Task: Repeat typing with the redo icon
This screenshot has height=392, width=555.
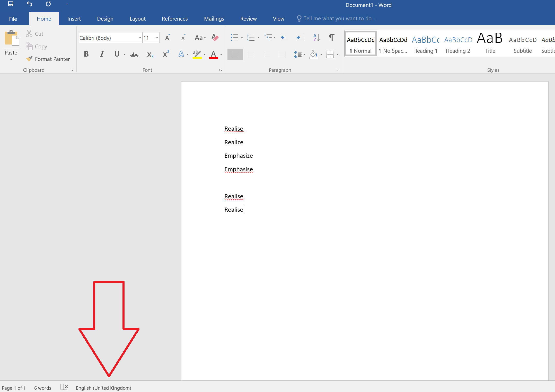Action: tap(48, 4)
